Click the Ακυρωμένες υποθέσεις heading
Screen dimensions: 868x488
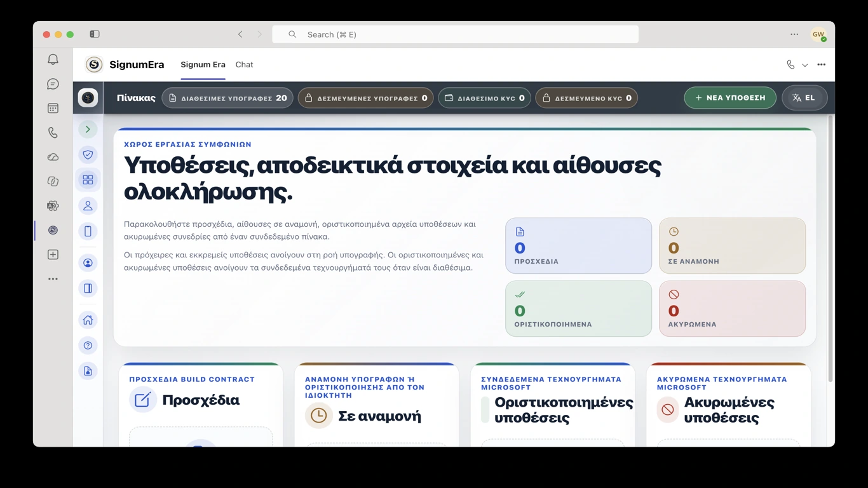tap(729, 410)
